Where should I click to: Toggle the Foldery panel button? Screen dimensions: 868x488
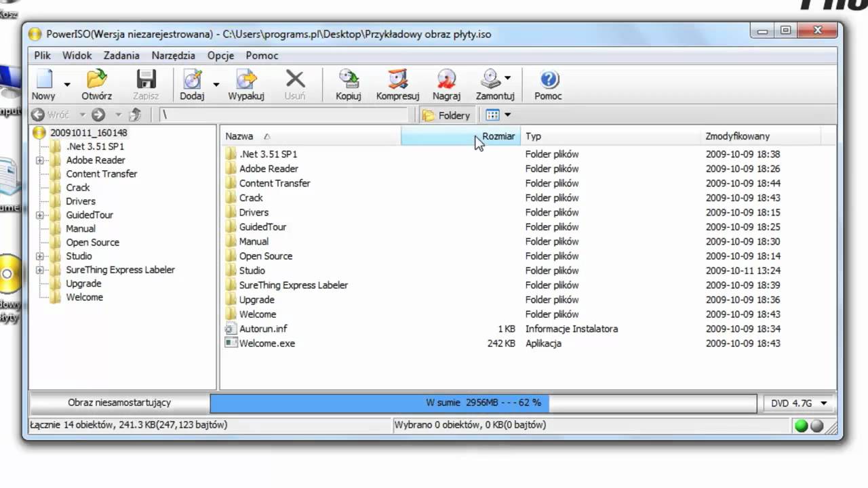446,115
